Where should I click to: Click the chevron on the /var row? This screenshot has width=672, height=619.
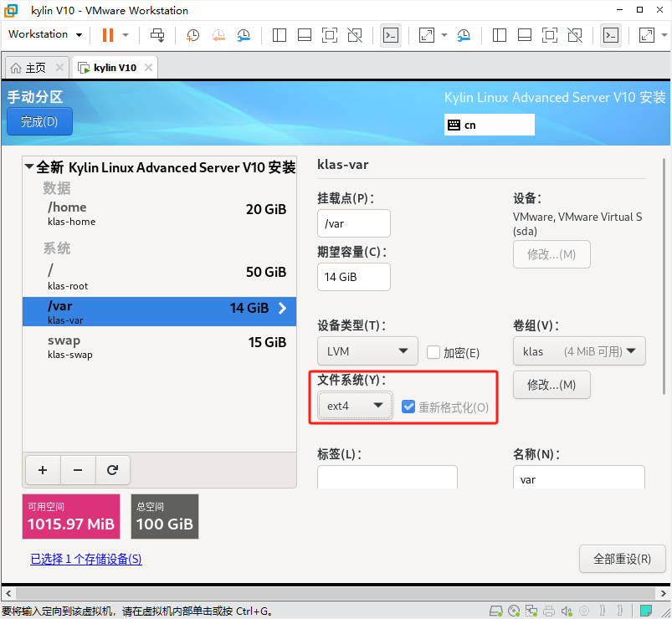[x=282, y=308]
